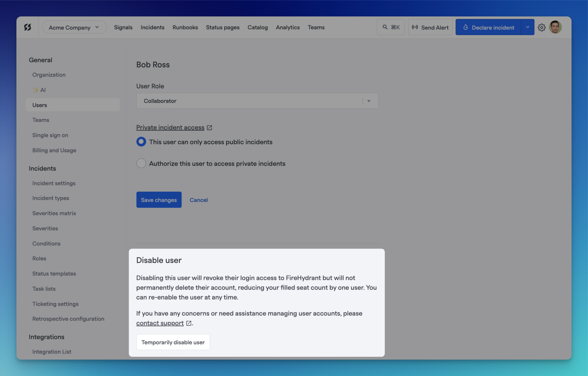This screenshot has width=588, height=376.
Task: Open Integration List in sidebar
Action: click(x=52, y=352)
